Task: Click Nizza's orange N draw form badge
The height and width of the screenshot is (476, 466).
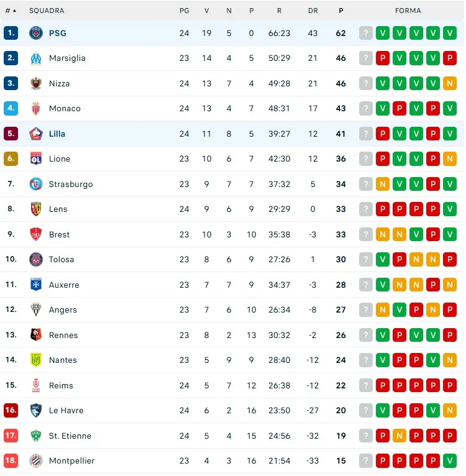Action: pyautogui.click(x=450, y=83)
